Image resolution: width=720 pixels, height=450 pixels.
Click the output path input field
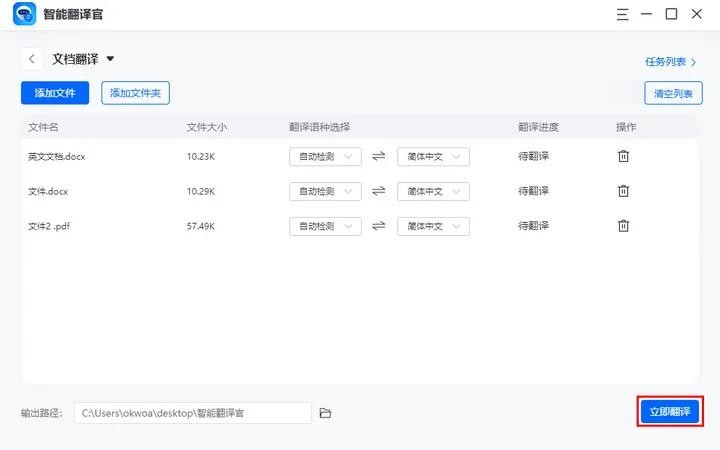(193, 413)
